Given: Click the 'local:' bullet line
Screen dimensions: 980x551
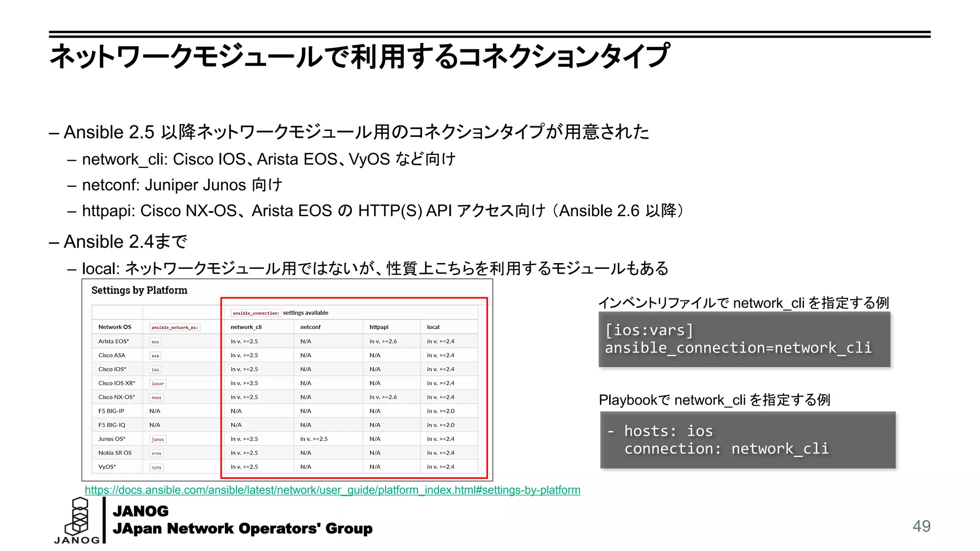Looking at the screenshot, I should [x=368, y=268].
